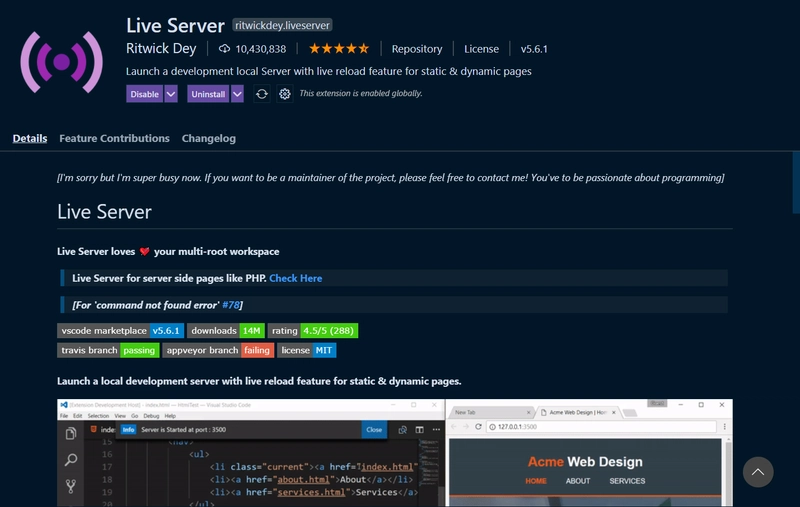Follow the Check Here link
Viewport: 800px width, 507px height.
295,278
